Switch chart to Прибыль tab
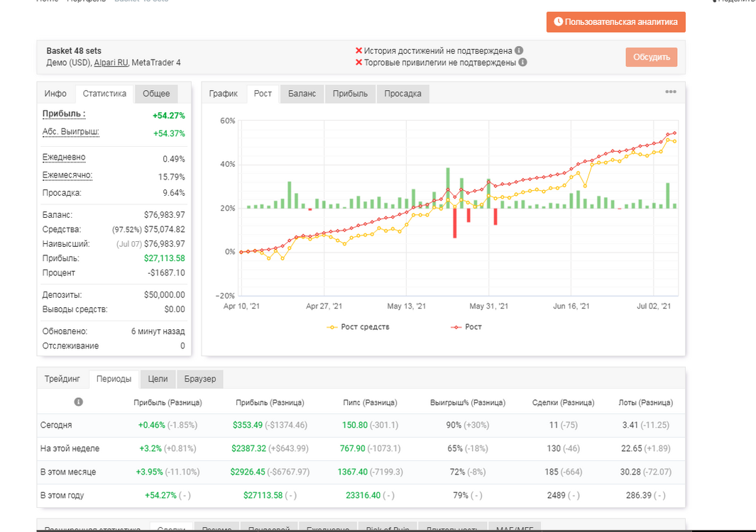Screen dimensions: 756x532 coord(350,94)
